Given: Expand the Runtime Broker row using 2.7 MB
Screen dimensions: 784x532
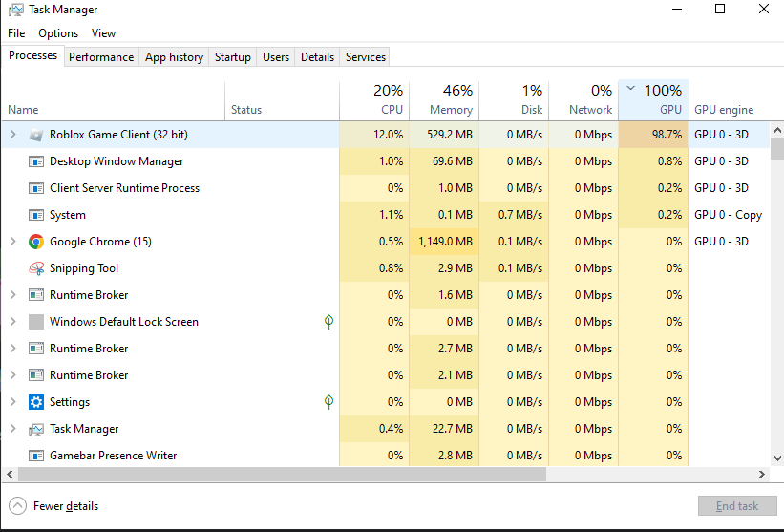Looking at the screenshot, I should click(x=13, y=349).
